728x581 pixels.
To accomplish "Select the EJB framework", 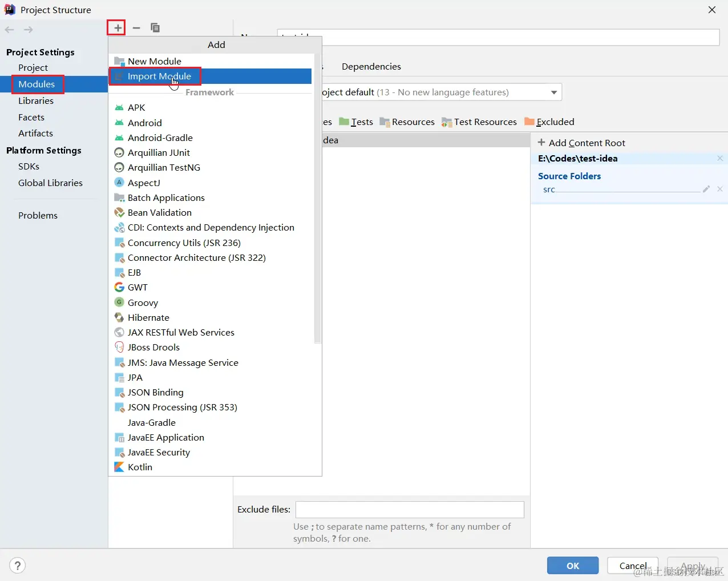I will [x=210, y=272].
